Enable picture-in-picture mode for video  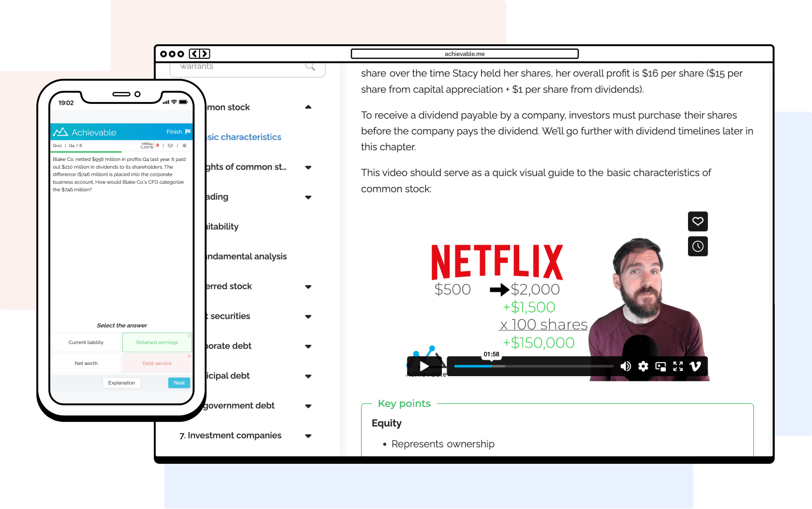tap(661, 366)
